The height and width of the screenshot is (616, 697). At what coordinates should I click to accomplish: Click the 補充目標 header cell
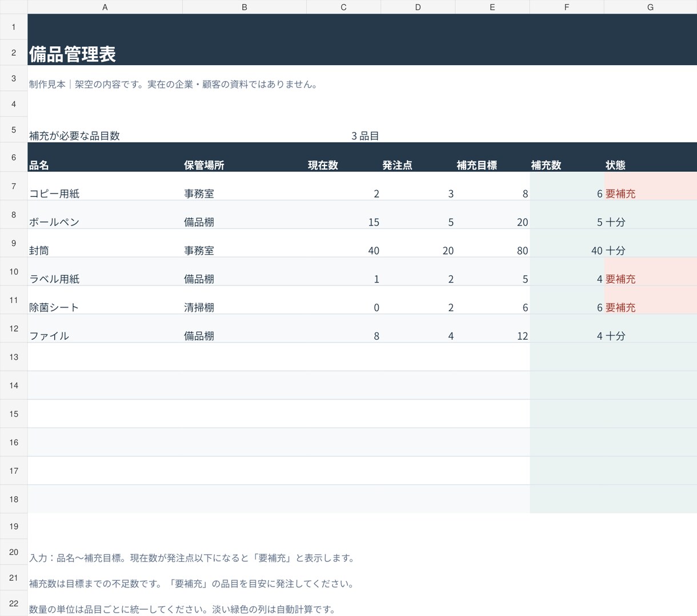pos(492,158)
